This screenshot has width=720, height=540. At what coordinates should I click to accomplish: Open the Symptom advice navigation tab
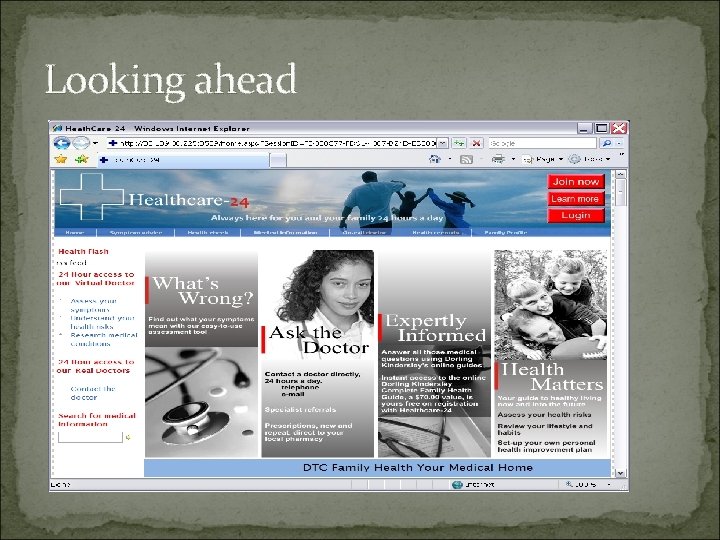click(x=136, y=232)
